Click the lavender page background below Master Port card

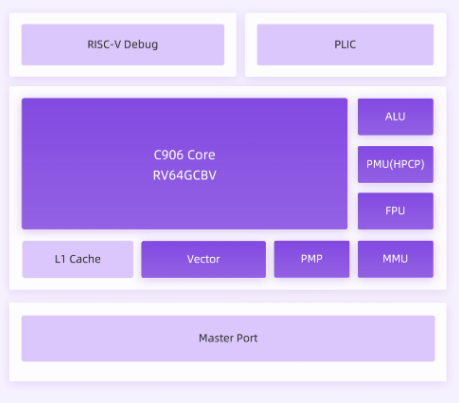click(x=228, y=393)
